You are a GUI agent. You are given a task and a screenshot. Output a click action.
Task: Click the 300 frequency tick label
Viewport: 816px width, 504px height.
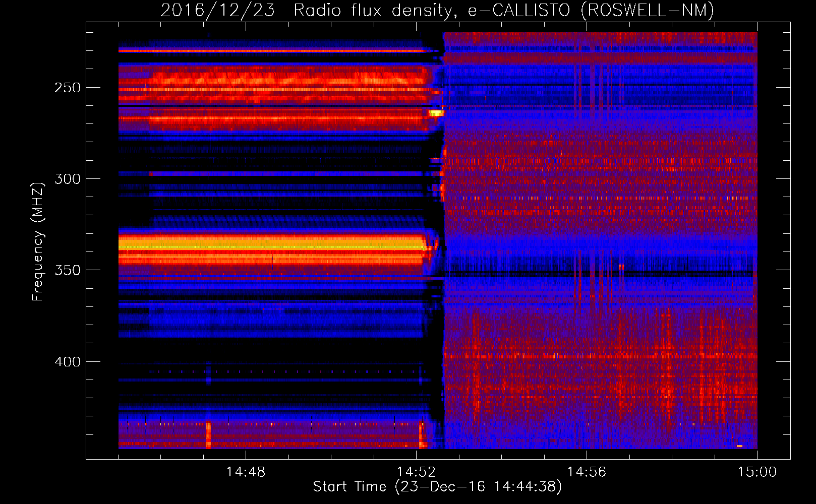click(68, 179)
